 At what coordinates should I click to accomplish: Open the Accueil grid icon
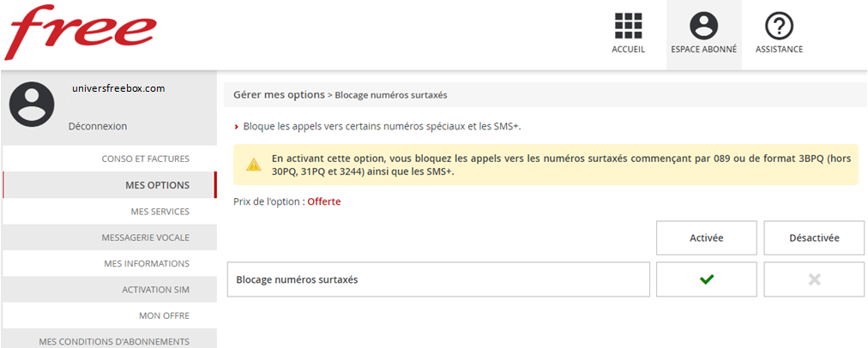(x=628, y=26)
